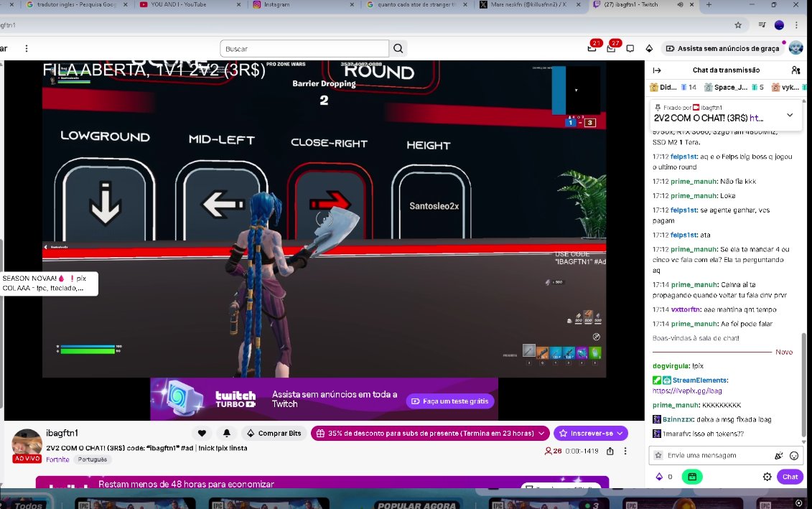Open chat settings gear icon
812x509 pixels.
tap(767, 477)
